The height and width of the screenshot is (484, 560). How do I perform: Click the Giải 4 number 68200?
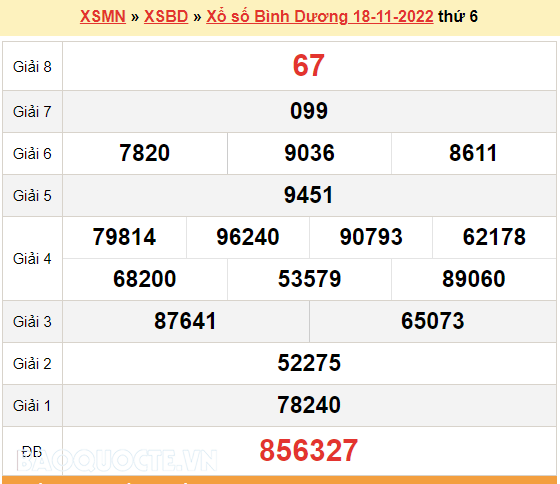point(145,279)
